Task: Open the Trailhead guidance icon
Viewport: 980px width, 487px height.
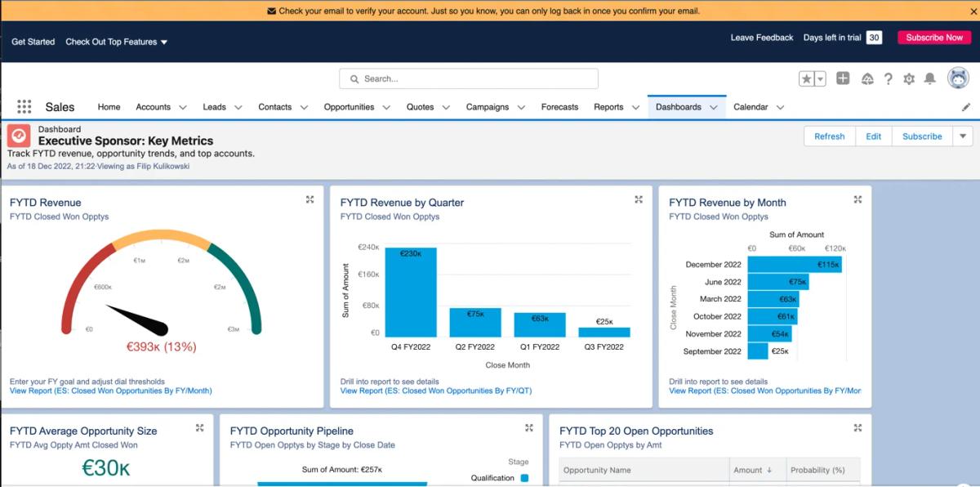Action: tap(867, 79)
